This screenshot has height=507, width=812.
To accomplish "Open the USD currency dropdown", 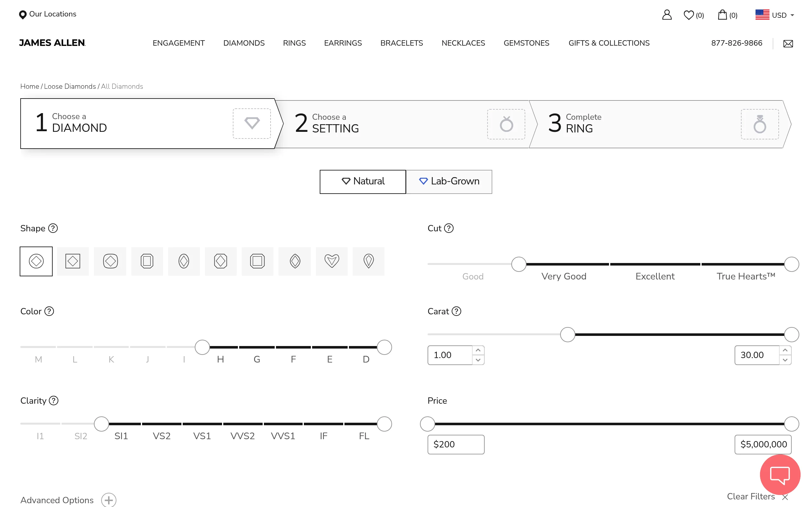I will (x=775, y=15).
